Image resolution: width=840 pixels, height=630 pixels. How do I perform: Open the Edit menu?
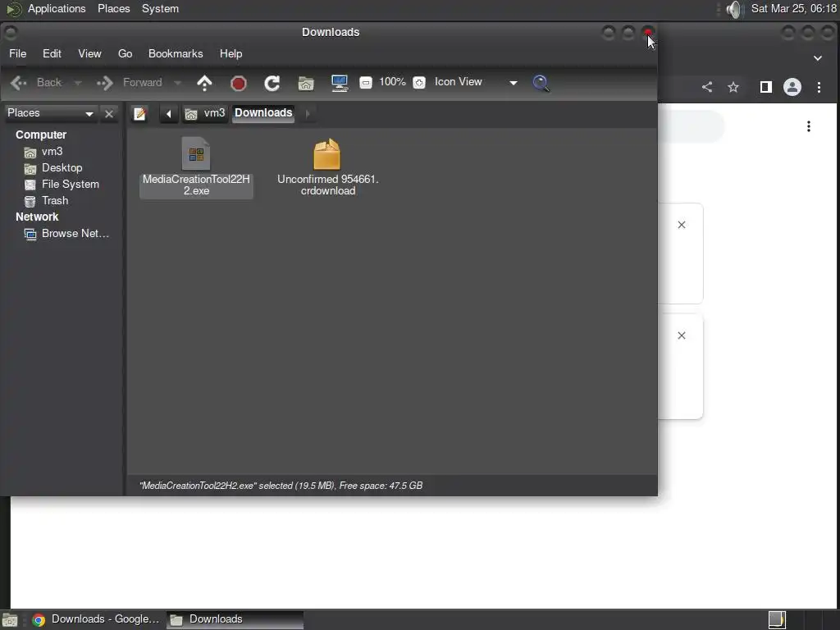(52, 53)
